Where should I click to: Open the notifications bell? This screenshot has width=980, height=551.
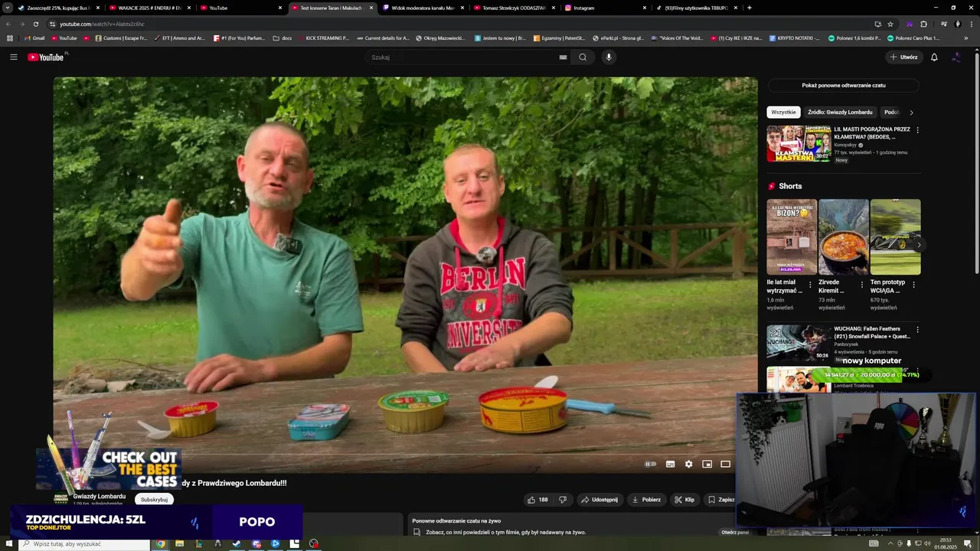tap(934, 57)
